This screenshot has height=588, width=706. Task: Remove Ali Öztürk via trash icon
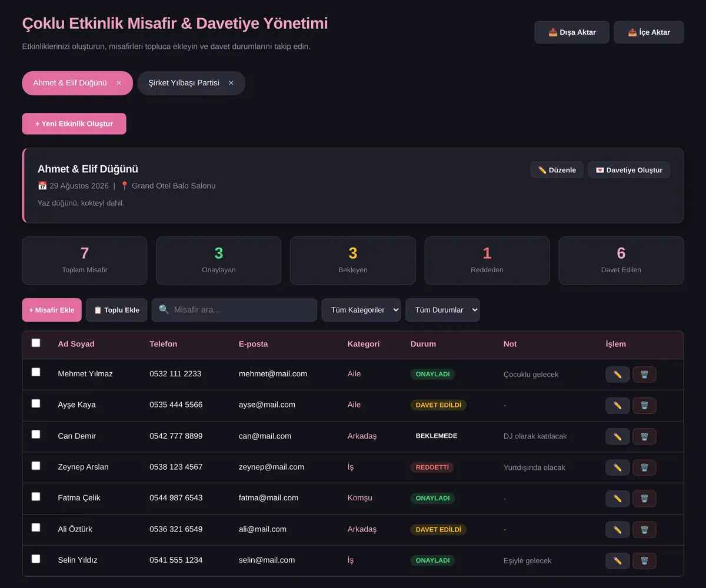point(644,530)
